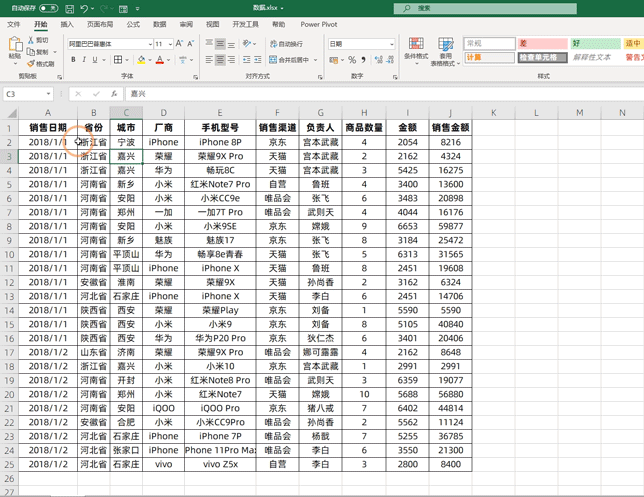Toggle Italic formatting

[84, 60]
